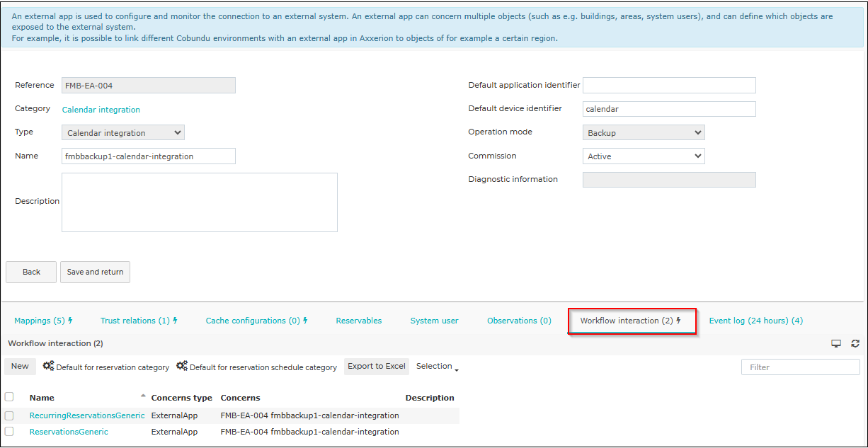Sort by the Name column header
This screenshot has width=868, height=448.
coord(42,398)
